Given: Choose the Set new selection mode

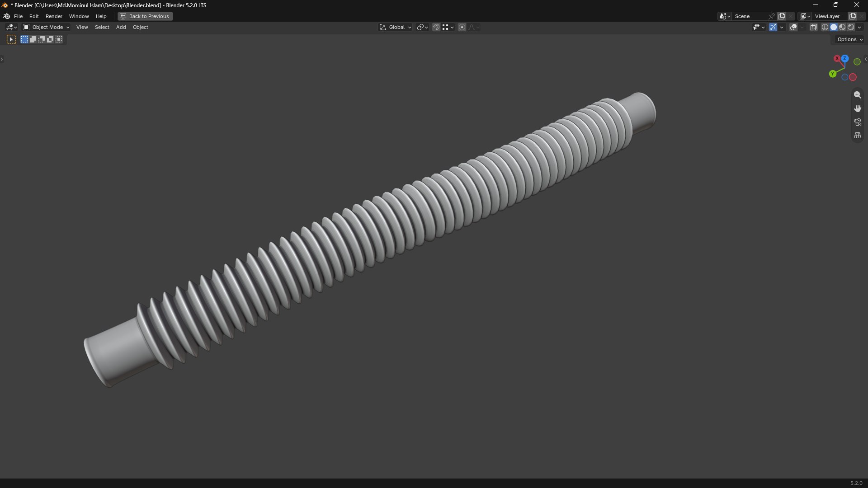Looking at the screenshot, I should (24, 40).
